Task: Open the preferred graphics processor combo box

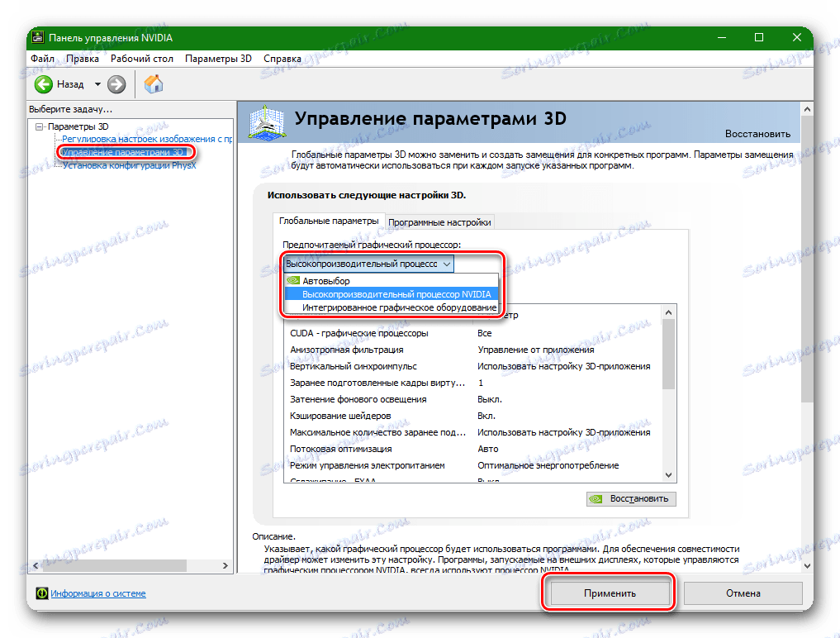Action: tap(368, 264)
